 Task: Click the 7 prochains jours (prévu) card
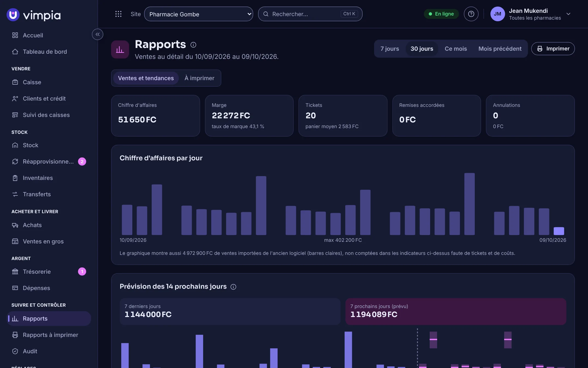point(456,311)
